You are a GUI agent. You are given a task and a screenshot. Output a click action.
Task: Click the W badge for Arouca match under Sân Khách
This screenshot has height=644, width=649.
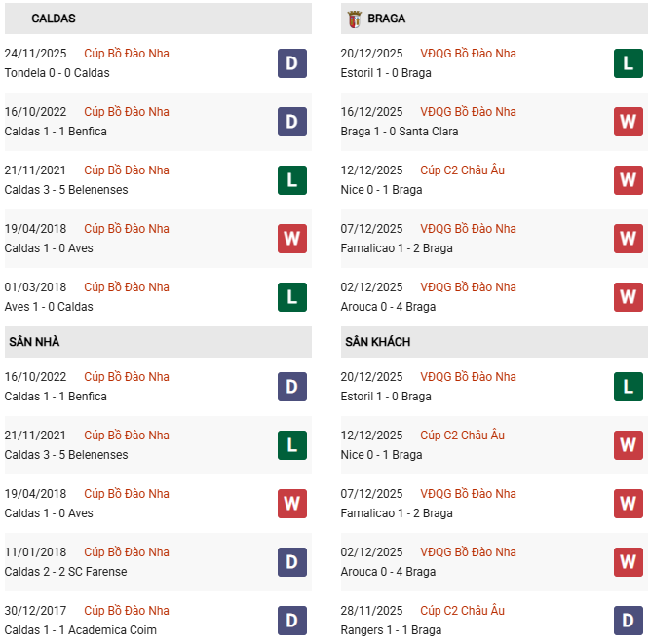point(629,562)
